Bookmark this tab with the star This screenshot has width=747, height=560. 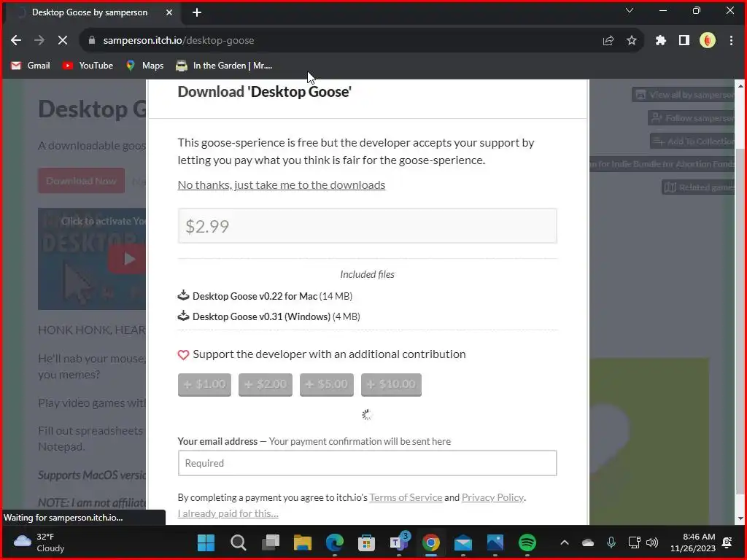coord(632,41)
